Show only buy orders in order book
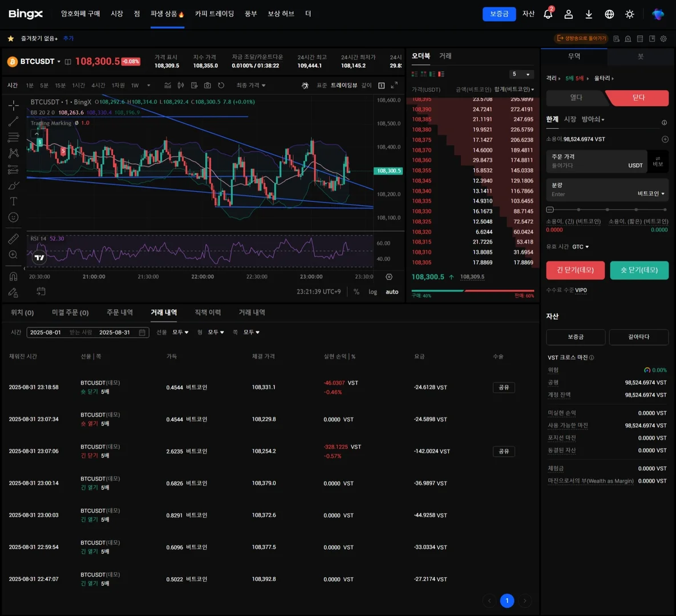Image resolution: width=676 pixels, height=616 pixels. 432,74
